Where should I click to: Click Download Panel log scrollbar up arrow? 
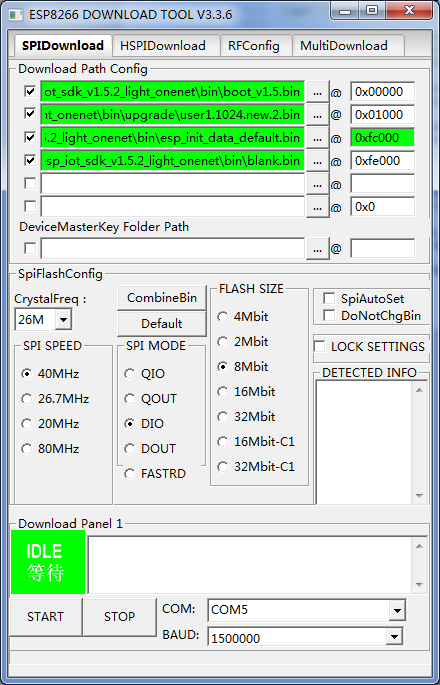point(419,546)
